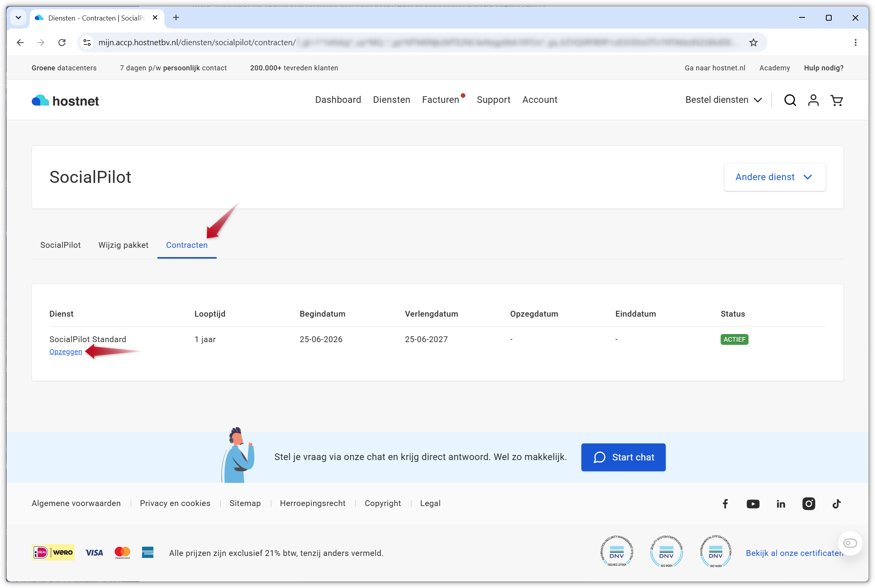Click the Opzeggen link
Viewport: 875px width, 588px height.
point(66,352)
